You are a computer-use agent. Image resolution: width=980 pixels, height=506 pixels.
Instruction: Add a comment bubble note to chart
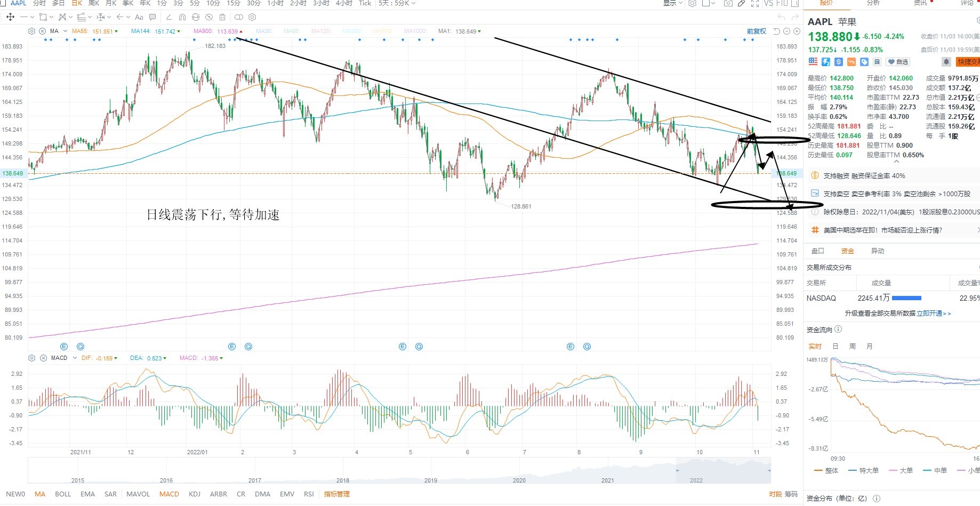[x=153, y=17]
